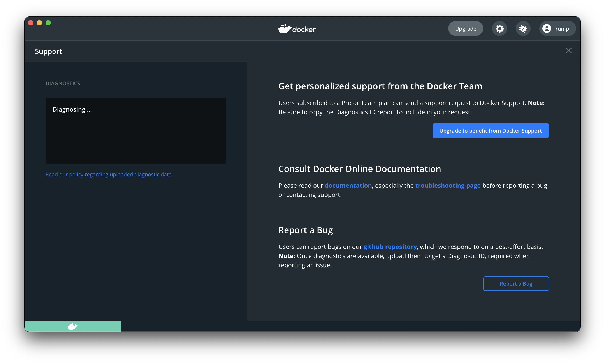
Task: Click the DIAGNOSTICS section label
Action: coord(63,83)
